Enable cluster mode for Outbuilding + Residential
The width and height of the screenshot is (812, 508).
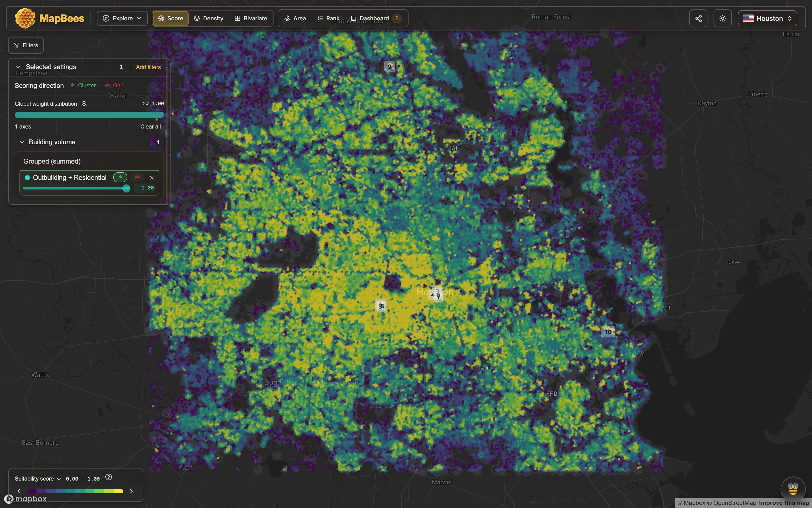click(120, 177)
